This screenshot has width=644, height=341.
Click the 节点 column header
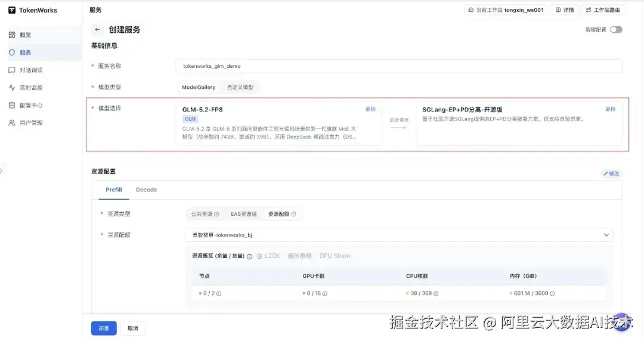click(204, 276)
